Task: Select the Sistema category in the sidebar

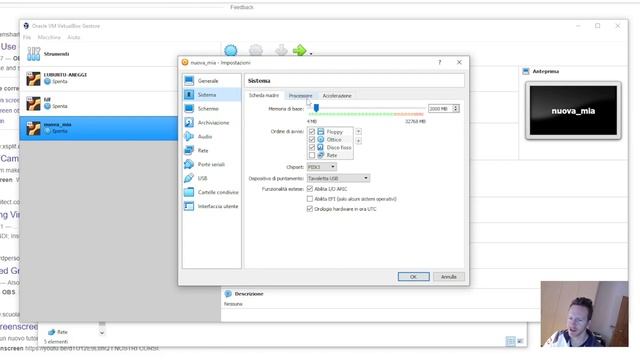Action: click(x=212, y=95)
